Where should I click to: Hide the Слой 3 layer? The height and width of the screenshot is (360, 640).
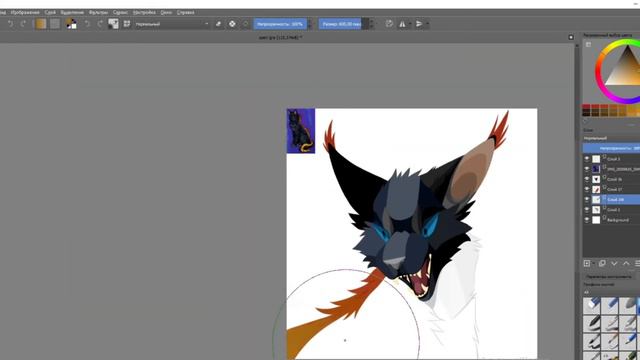pyautogui.click(x=587, y=159)
